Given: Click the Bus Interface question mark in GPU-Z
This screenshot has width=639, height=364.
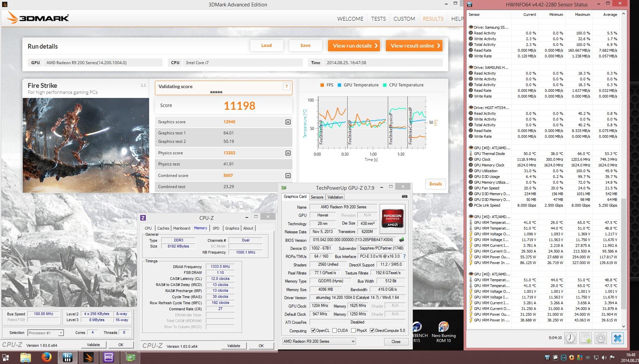Looking at the screenshot, I should click(404, 256).
